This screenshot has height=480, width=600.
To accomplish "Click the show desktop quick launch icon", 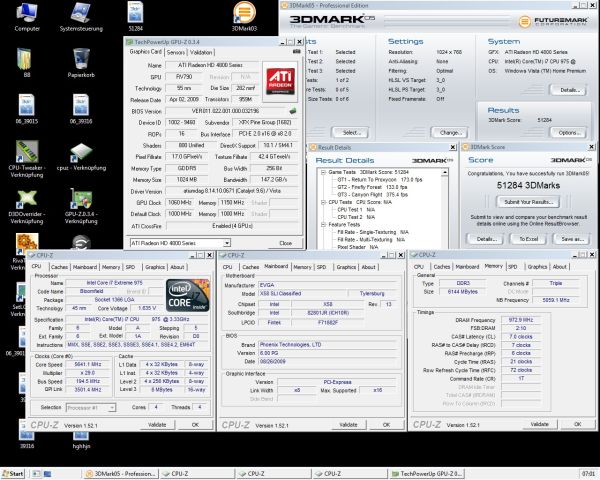I will [36, 474].
